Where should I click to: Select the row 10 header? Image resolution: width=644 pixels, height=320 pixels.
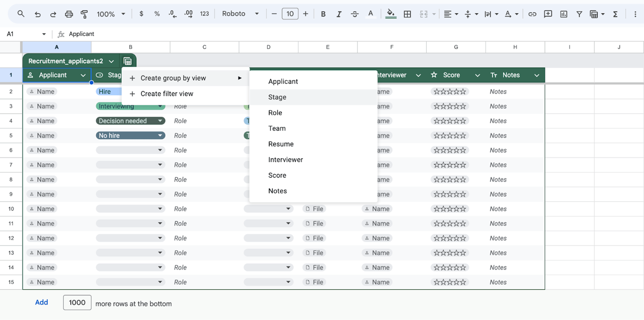coord(11,209)
